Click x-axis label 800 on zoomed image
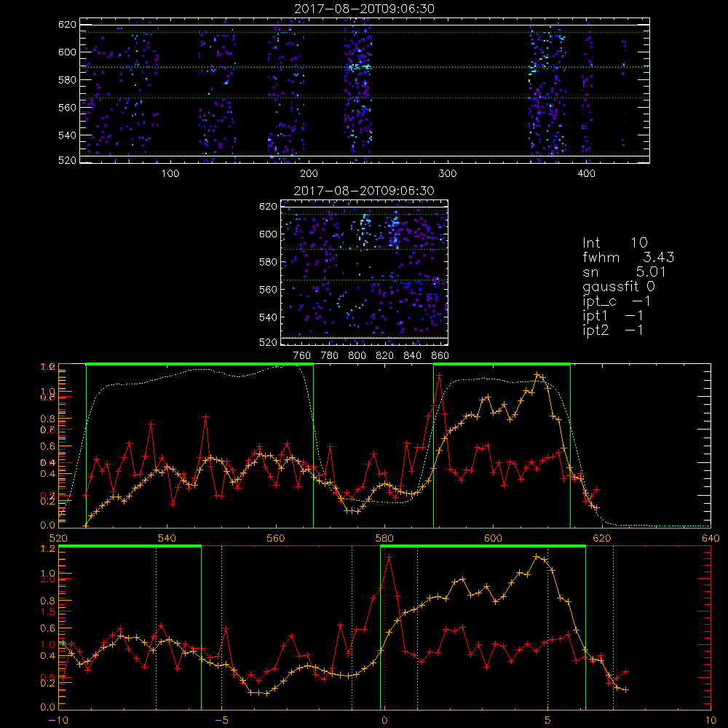The height and width of the screenshot is (728, 728). [x=357, y=356]
